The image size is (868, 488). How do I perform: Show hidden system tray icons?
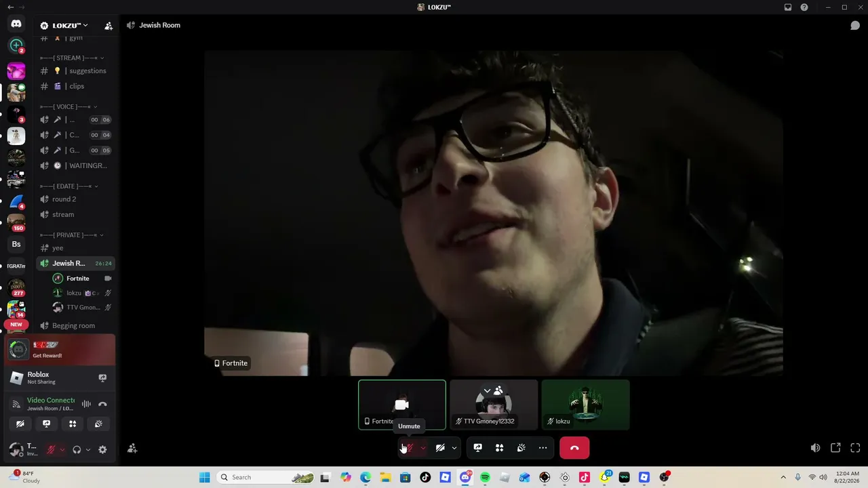click(x=783, y=477)
